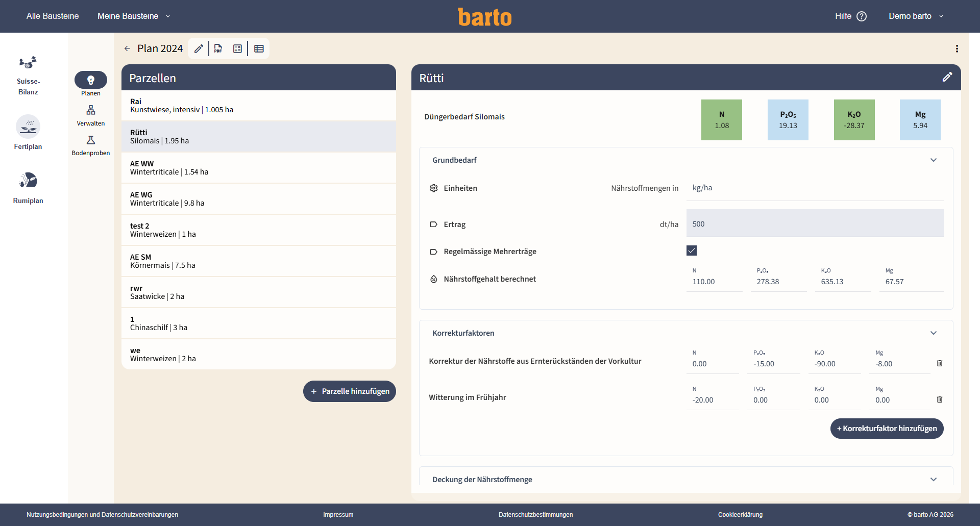Delete the Witterung im Frühjahr correction
The width and height of the screenshot is (980, 526).
tap(940, 399)
